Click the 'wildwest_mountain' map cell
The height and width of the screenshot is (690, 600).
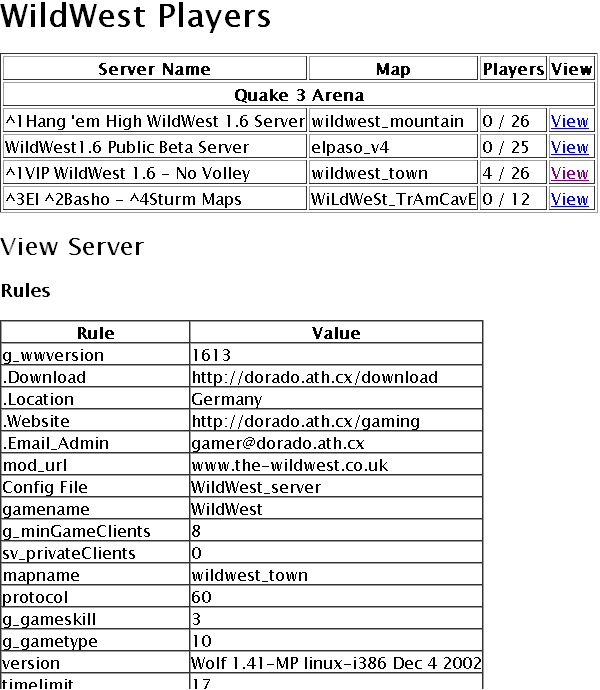click(x=393, y=121)
